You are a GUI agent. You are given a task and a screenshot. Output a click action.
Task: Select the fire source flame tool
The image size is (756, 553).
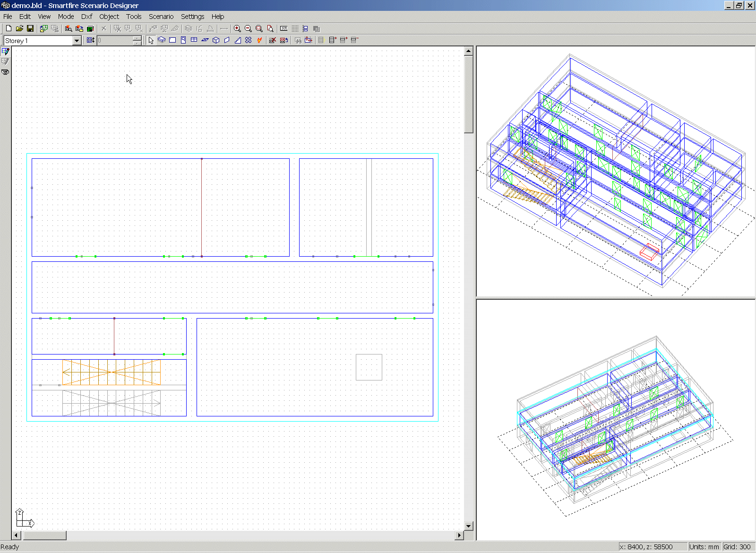tap(259, 40)
